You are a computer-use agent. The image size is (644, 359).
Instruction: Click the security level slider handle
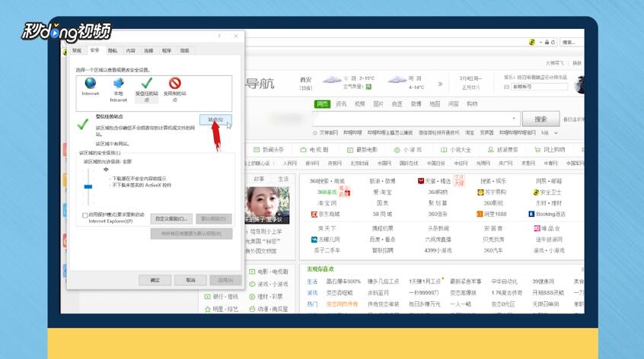point(88,186)
